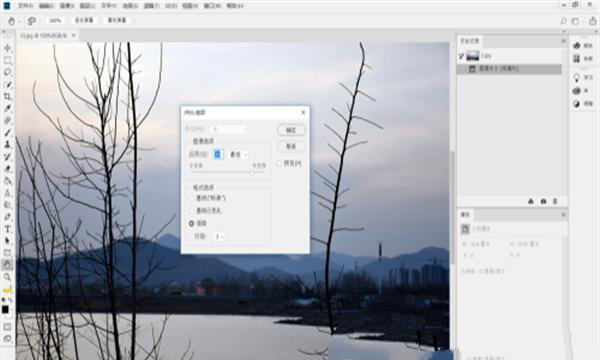Select the Quick Selection tool
Viewport: 600px width, 360px height.
click(x=8, y=84)
